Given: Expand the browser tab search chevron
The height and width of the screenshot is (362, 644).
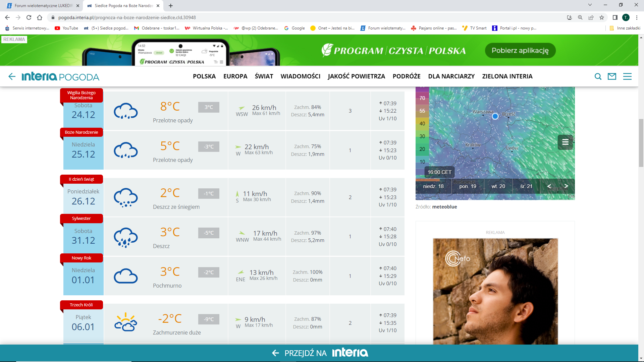Looking at the screenshot, I should [x=590, y=5].
